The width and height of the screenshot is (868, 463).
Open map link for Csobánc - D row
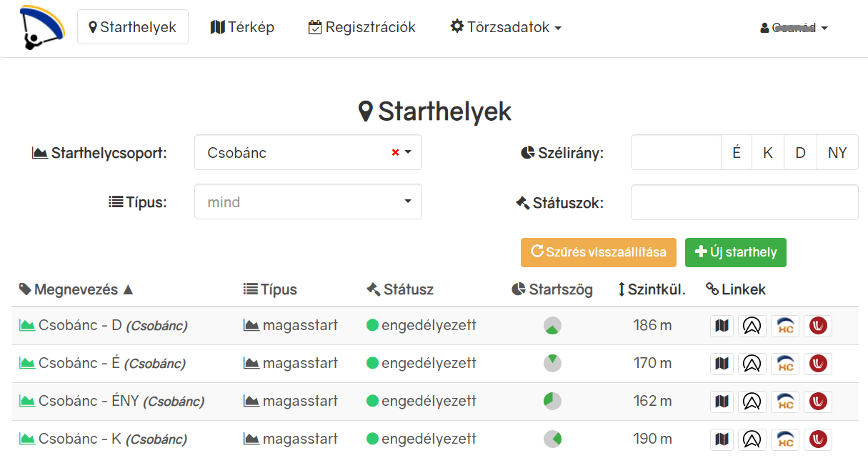(722, 326)
